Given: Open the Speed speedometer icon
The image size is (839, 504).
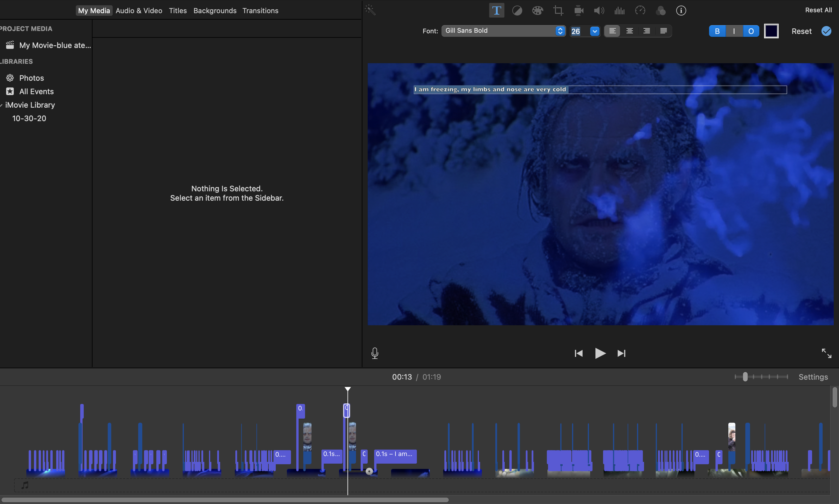Looking at the screenshot, I should pyautogui.click(x=640, y=11).
